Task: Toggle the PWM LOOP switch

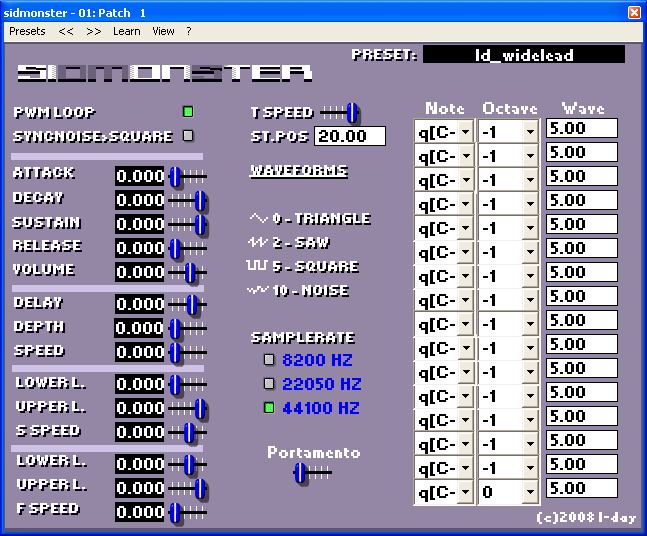Action: point(188,111)
